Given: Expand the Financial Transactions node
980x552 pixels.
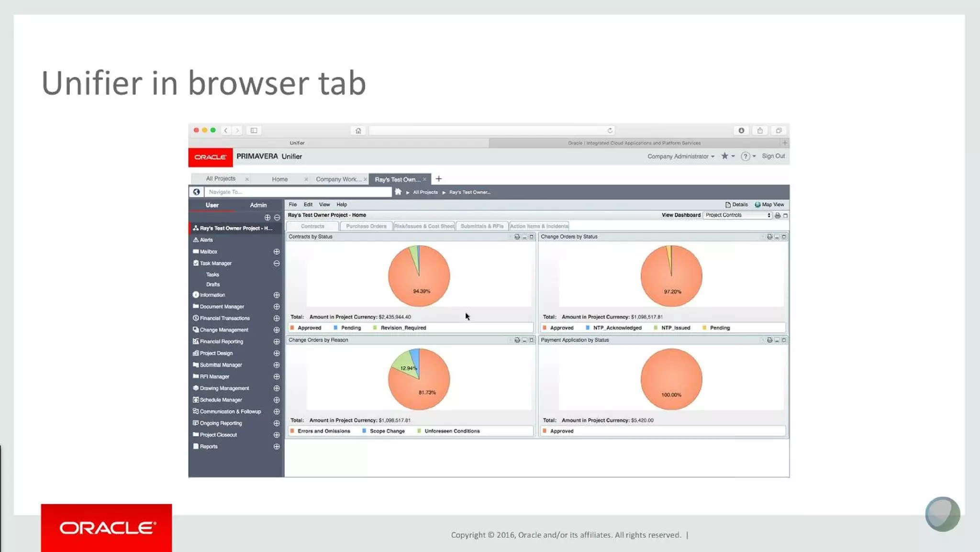Looking at the screenshot, I should [x=277, y=318].
